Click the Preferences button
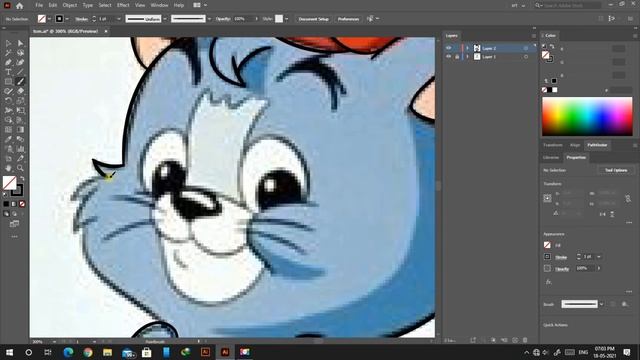The width and height of the screenshot is (640, 360). pos(348,19)
